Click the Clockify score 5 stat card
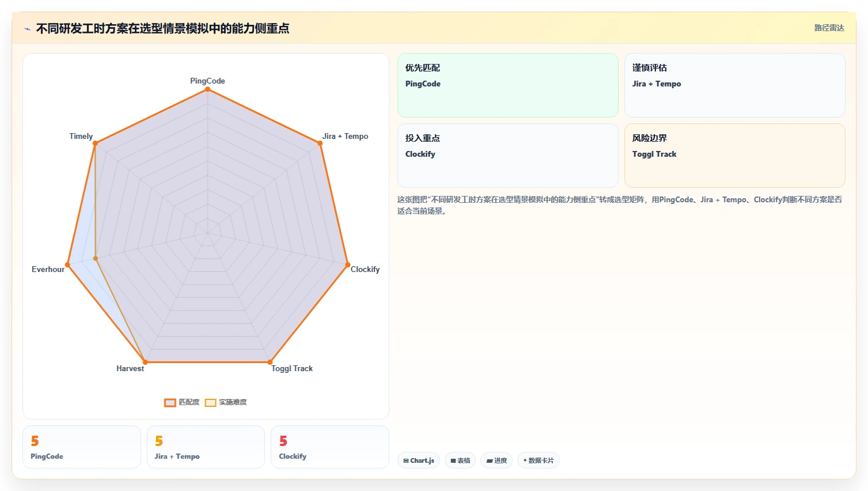868x491 pixels. click(330, 447)
